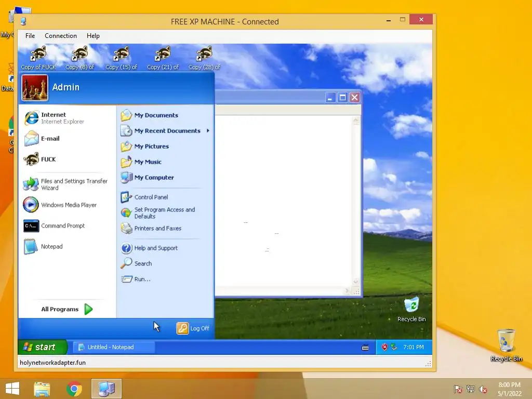Click the XP tray network icon
532x399 pixels.
394,347
